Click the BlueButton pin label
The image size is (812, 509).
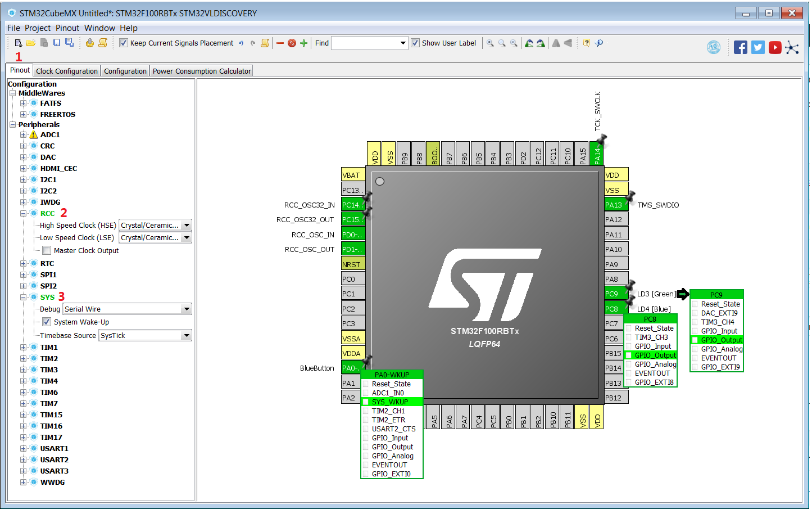tap(317, 368)
